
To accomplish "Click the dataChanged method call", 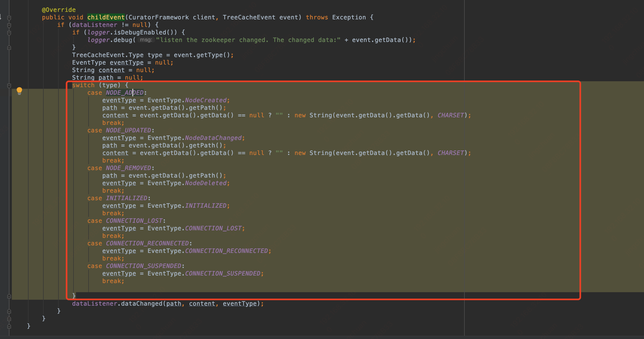I will pos(142,304).
